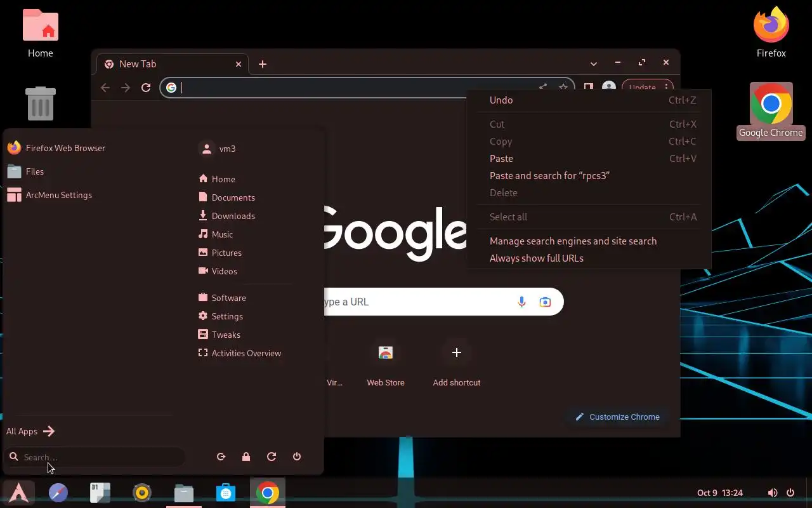Choose Undo in context menu
This screenshot has width=812, height=508.
tap(589, 100)
